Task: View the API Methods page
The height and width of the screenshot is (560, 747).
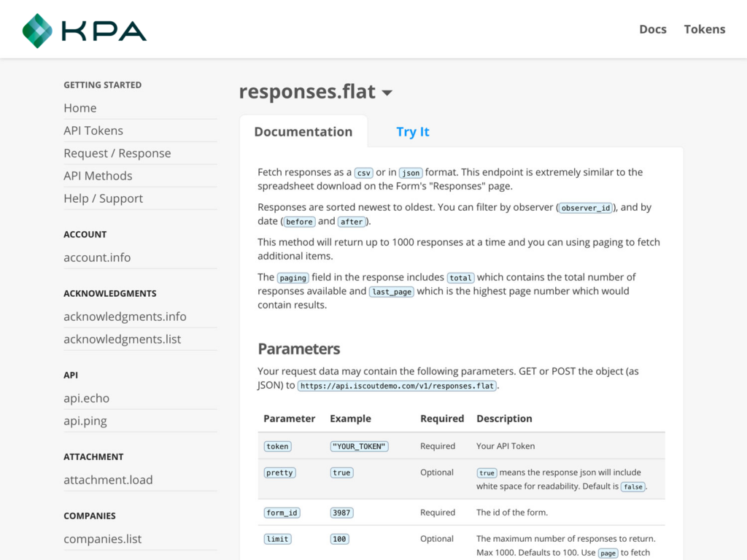Action: pos(98,176)
